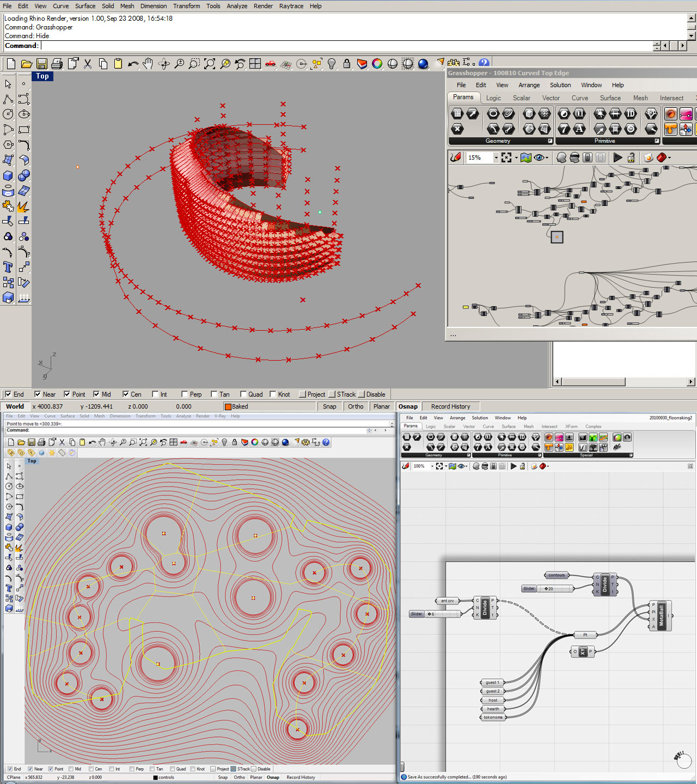Image resolution: width=697 pixels, height=784 pixels.
Task: Open the Raytrace menu in upper Rhino
Action: [291, 6]
